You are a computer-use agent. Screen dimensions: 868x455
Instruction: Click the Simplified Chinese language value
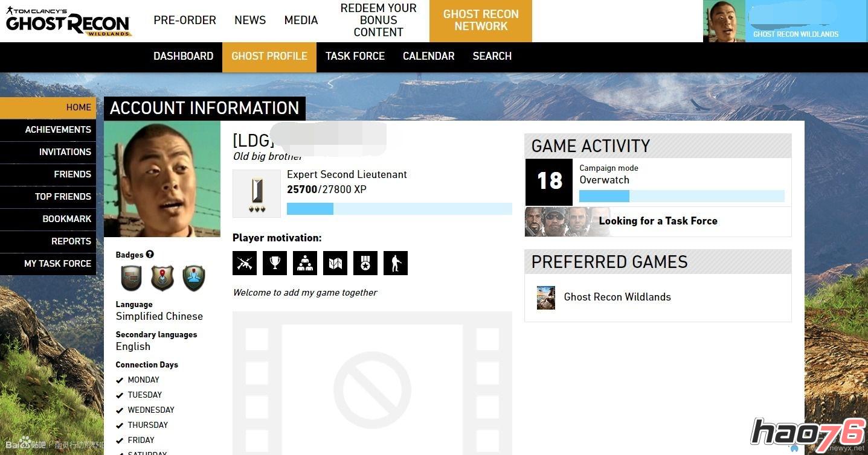[x=159, y=316]
